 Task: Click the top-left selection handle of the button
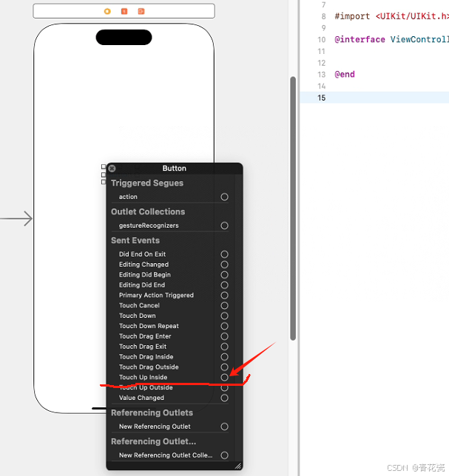tap(104, 166)
